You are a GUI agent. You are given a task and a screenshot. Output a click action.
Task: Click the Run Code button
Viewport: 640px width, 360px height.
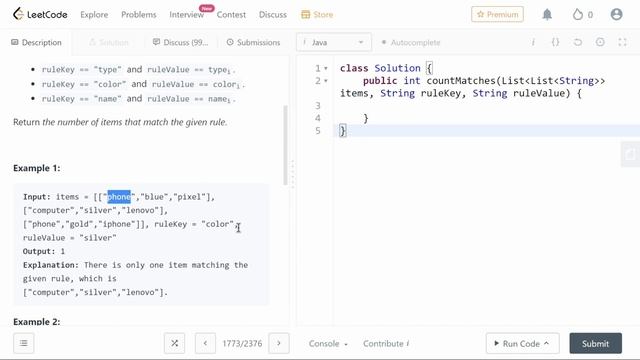click(522, 344)
